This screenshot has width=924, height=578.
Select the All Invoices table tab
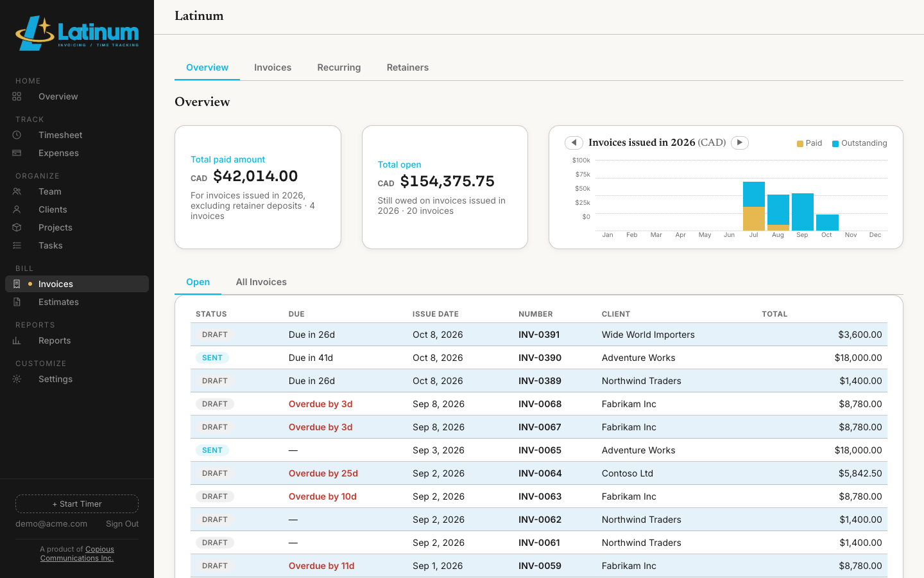point(261,282)
